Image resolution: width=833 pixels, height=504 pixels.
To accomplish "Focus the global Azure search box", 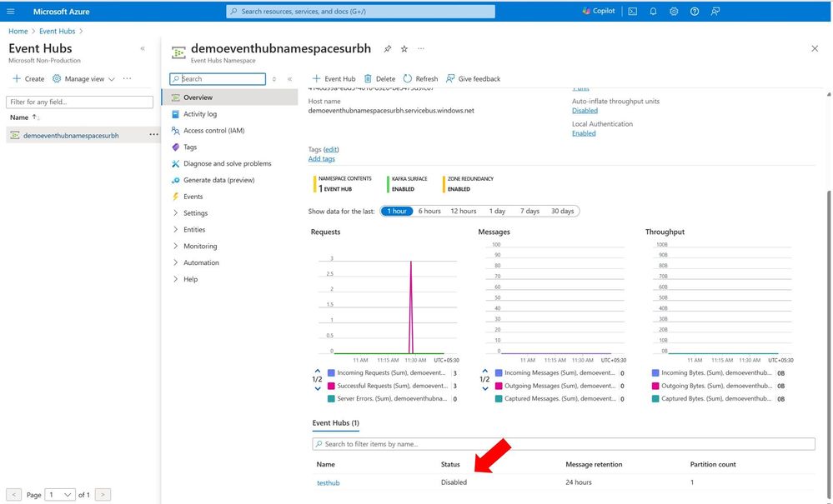I will tap(361, 11).
